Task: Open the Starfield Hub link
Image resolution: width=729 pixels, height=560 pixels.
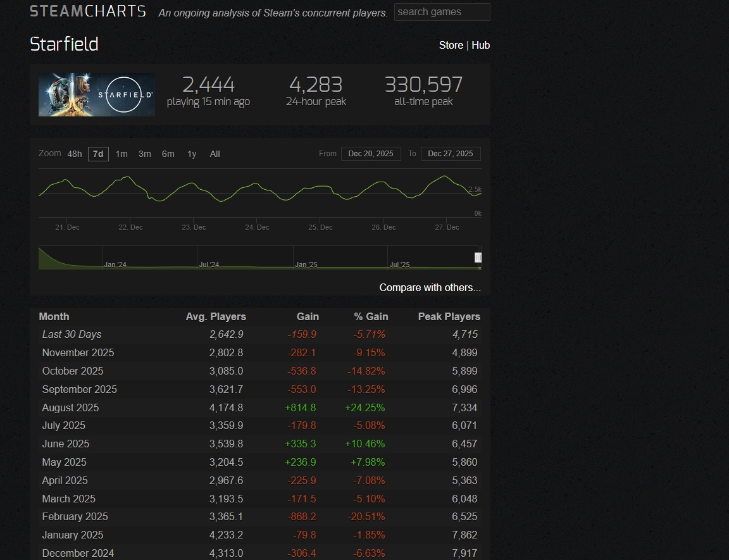Action: 480,45
